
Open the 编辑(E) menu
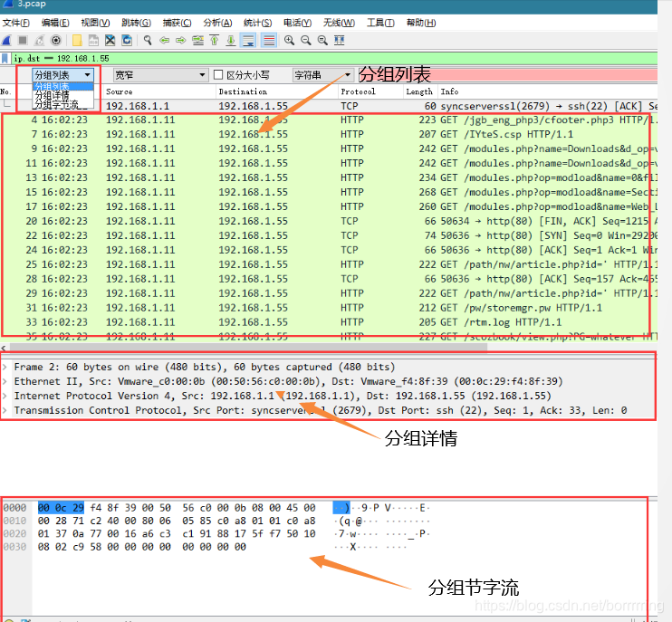(x=55, y=23)
